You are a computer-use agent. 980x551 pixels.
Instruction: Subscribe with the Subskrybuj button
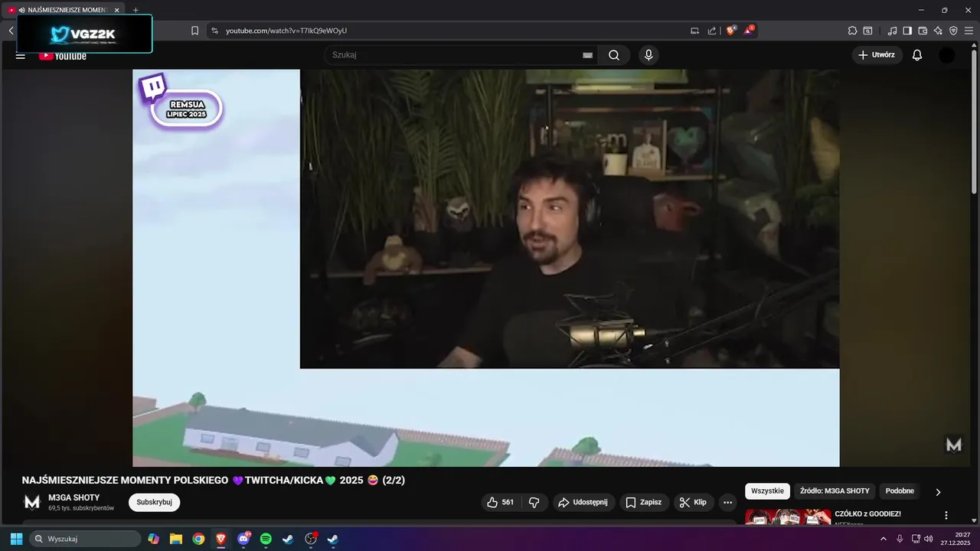point(154,502)
